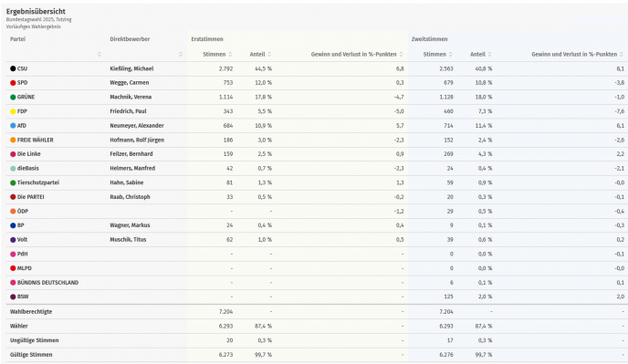Select the Erststimmen column group header
The image size is (628, 364).
[x=207, y=39]
